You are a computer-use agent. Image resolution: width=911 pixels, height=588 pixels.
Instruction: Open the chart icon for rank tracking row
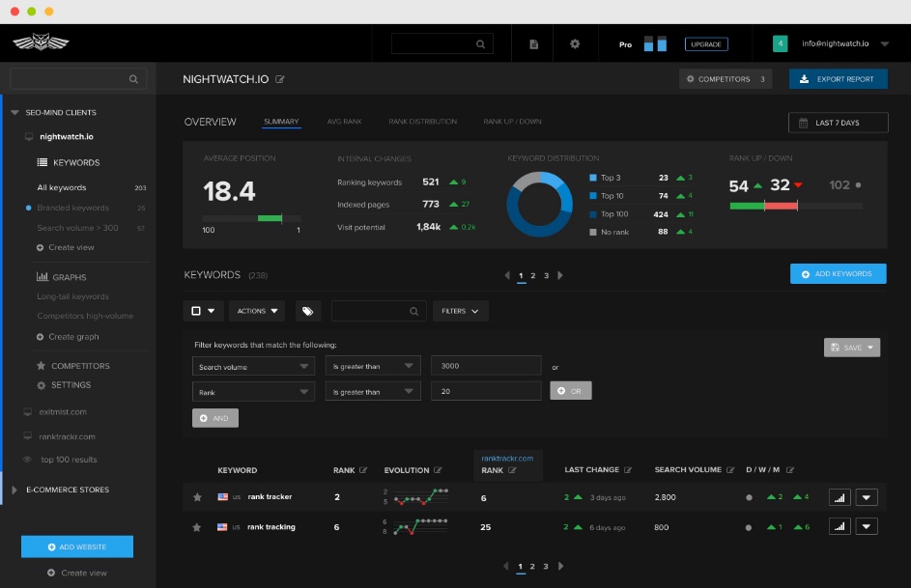(840, 526)
